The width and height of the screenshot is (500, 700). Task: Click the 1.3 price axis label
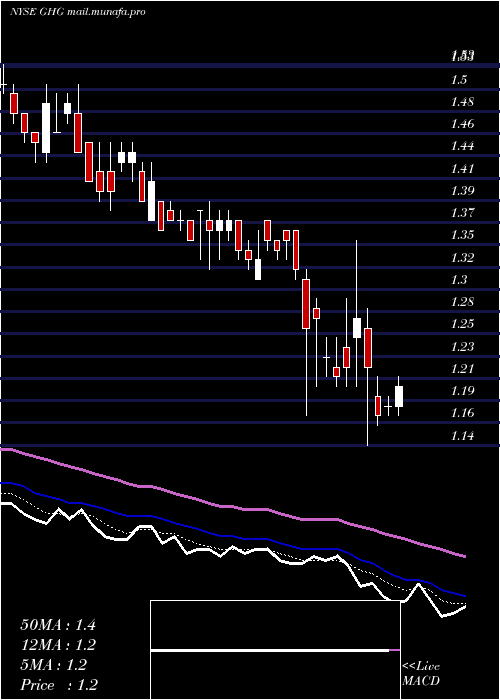point(459,279)
